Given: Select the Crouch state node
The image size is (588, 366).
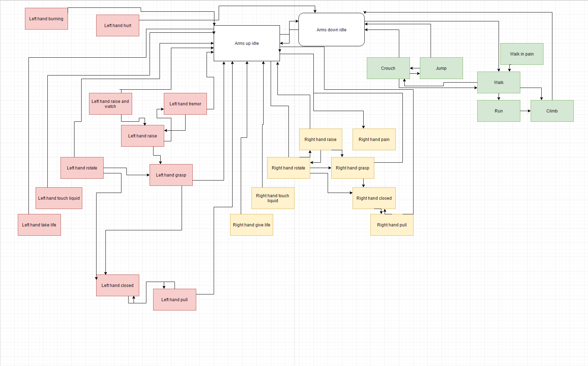Looking at the screenshot, I should 388,68.
